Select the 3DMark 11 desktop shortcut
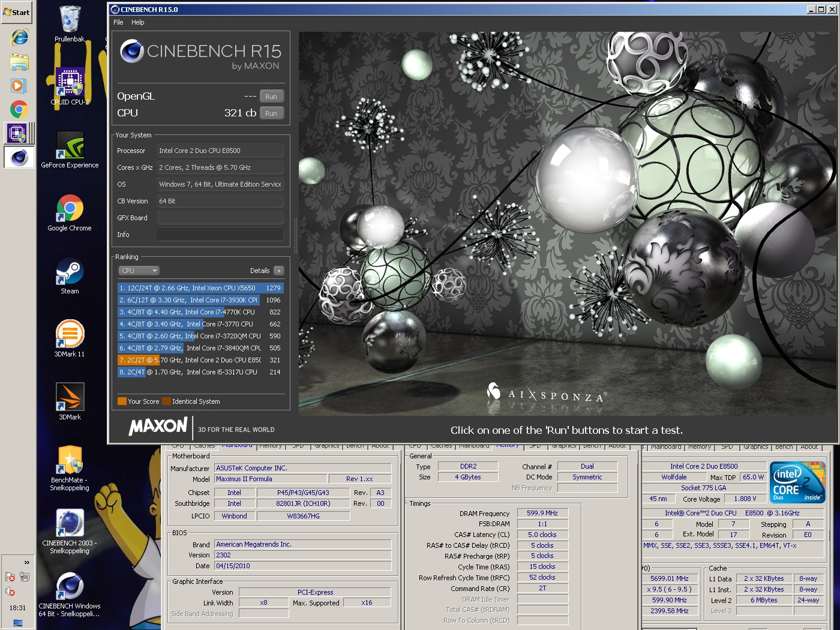Image resolution: width=840 pixels, height=630 pixels. point(70,338)
